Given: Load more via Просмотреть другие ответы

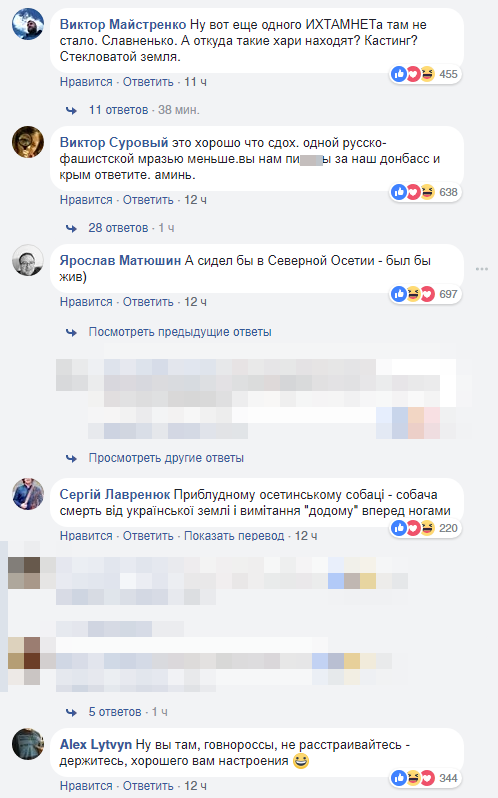Looking at the screenshot, I should click(x=166, y=458).
